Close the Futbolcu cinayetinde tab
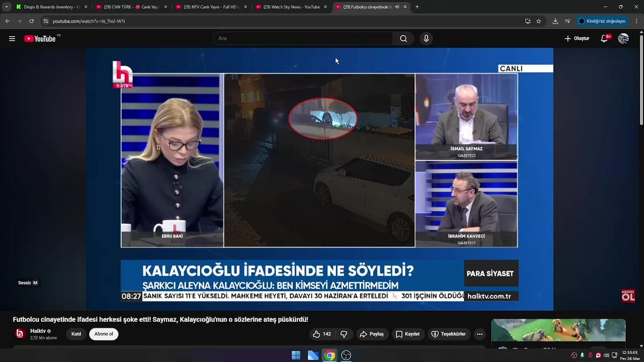 pyautogui.click(x=405, y=7)
